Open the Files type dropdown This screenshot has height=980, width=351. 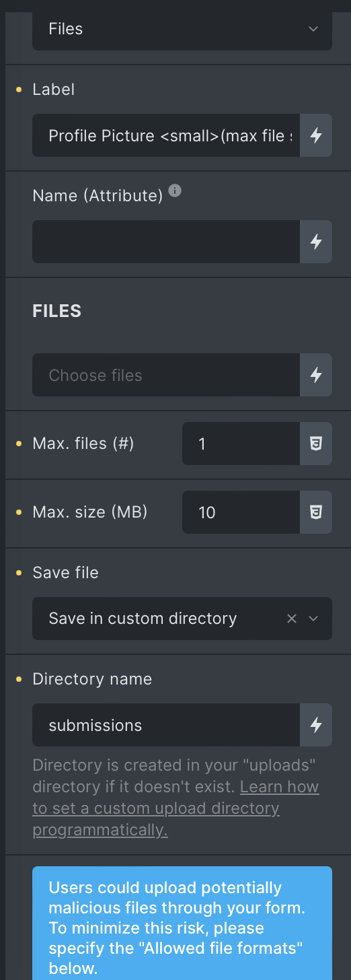pyautogui.click(x=182, y=29)
